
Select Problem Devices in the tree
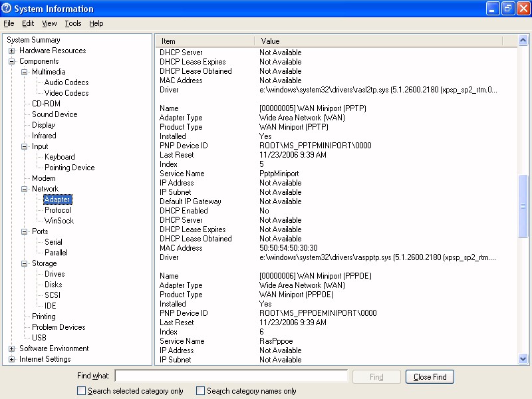click(x=59, y=327)
